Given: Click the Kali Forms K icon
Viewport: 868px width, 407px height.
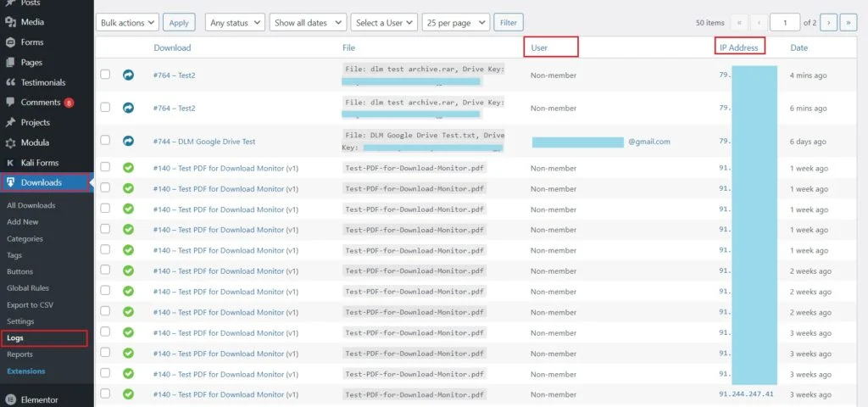Looking at the screenshot, I should [x=10, y=163].
